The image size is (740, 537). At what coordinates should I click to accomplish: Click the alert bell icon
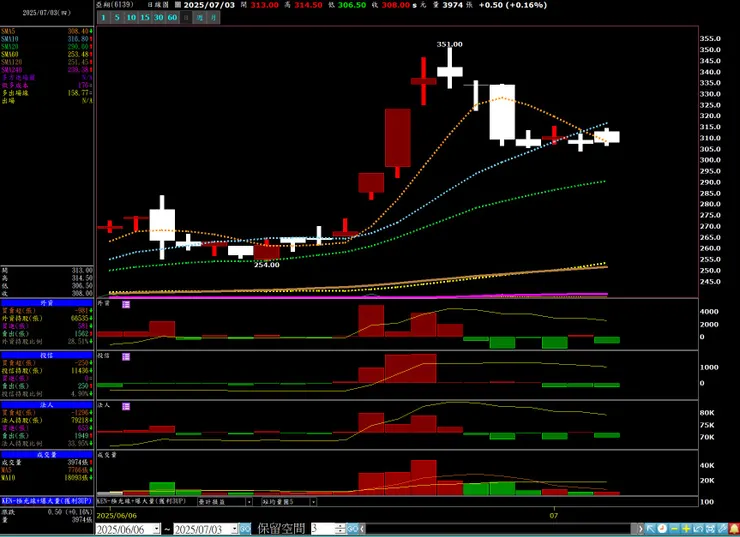point(734,529)
